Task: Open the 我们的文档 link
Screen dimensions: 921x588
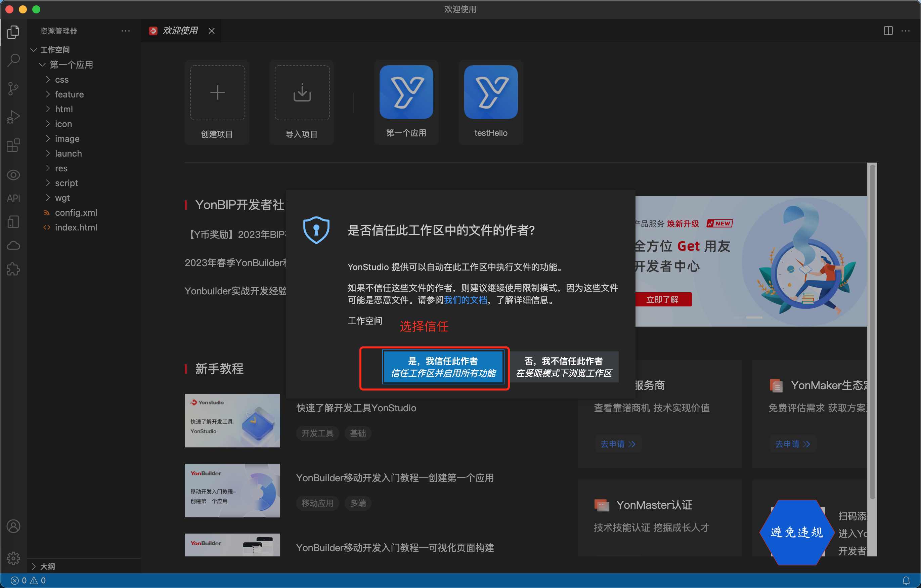Action: (465, 300)
